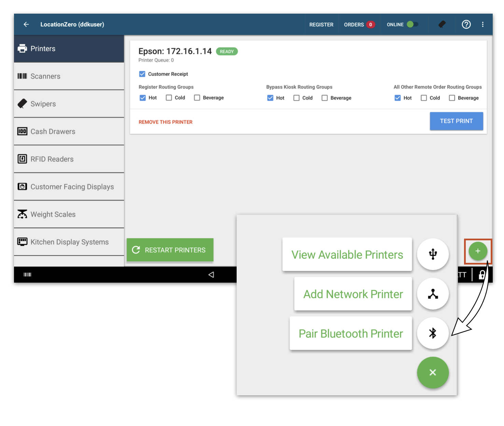Viewport: 504px width, 426px height.
Task: Open the overflow three-dot menu
Action: pos(482,24)
